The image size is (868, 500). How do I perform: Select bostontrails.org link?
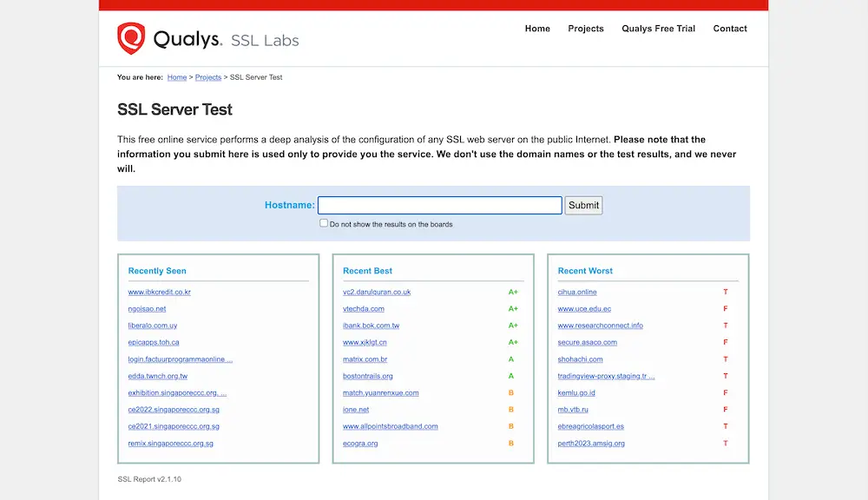tap(368, 376)
